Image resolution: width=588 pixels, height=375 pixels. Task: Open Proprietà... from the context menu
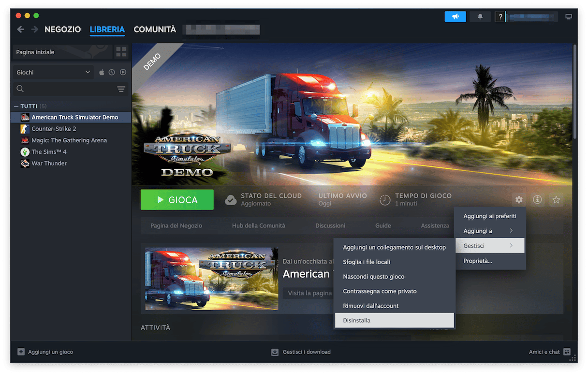490,261
